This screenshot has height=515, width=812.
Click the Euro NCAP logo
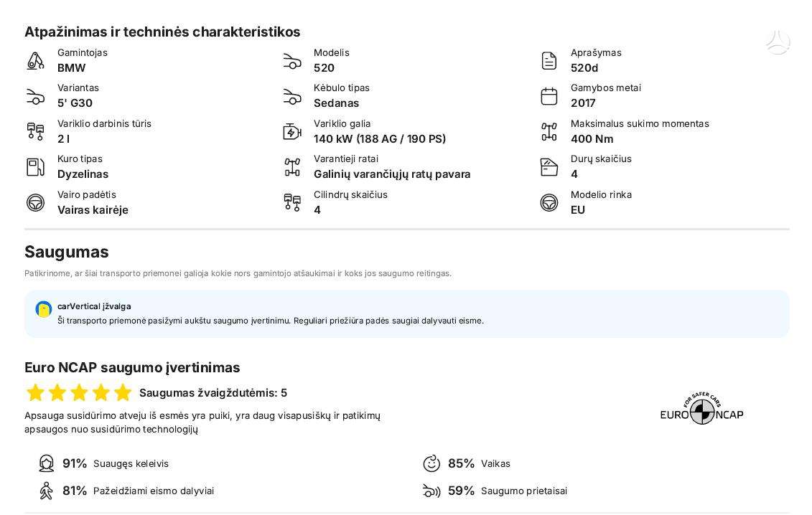[x=701, y=408]
